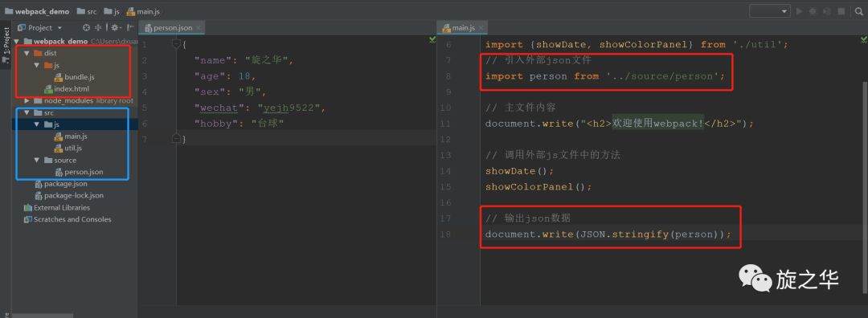Image resolution: width=868 pixels, height=318 pixels.
Task: Click line number 11 in main.js gutter
Action: tap(446, 124)
